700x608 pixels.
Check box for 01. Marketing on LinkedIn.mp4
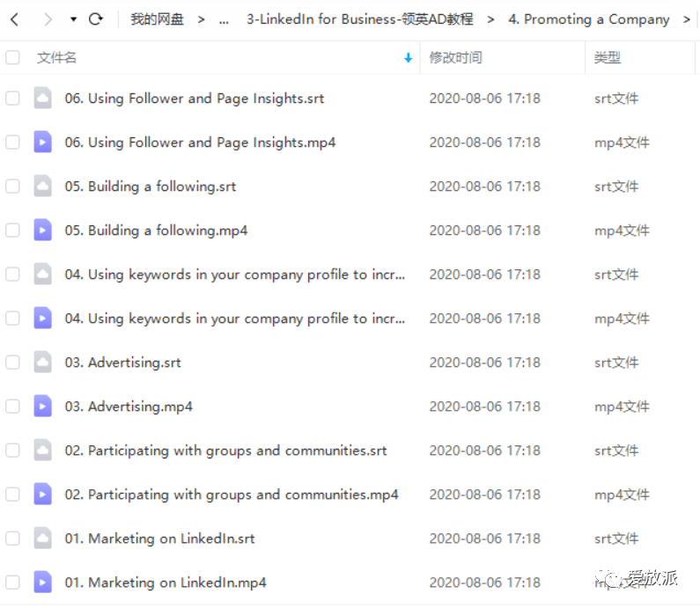click(x=12, y=582)
